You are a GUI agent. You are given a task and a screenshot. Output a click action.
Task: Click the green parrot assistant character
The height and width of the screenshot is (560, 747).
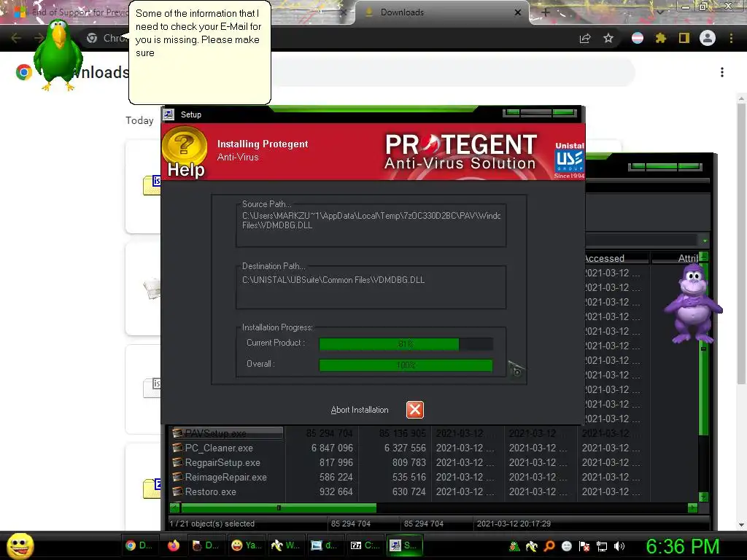pos(57,55)
